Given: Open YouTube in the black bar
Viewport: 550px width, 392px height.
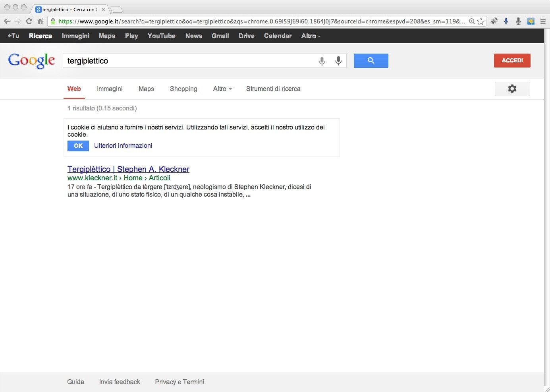Looking at the screenshot, I should pyautogui.click(x=161, y=36).
